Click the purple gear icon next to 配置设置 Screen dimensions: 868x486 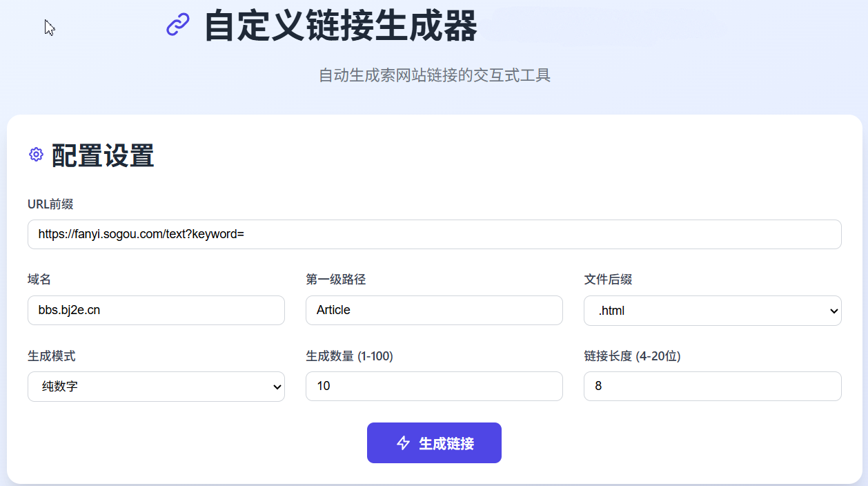[x=35, y=154]
